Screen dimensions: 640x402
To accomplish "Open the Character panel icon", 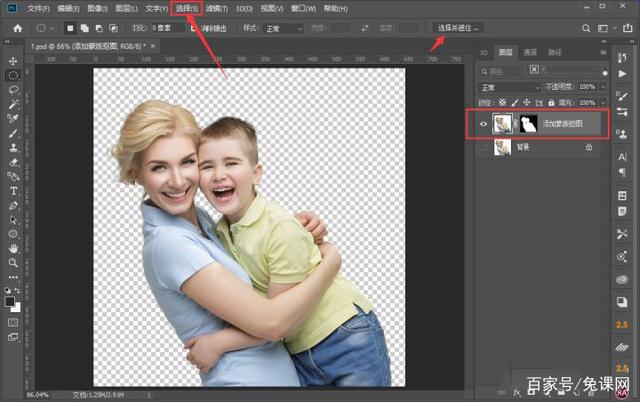I will [622, 157].
